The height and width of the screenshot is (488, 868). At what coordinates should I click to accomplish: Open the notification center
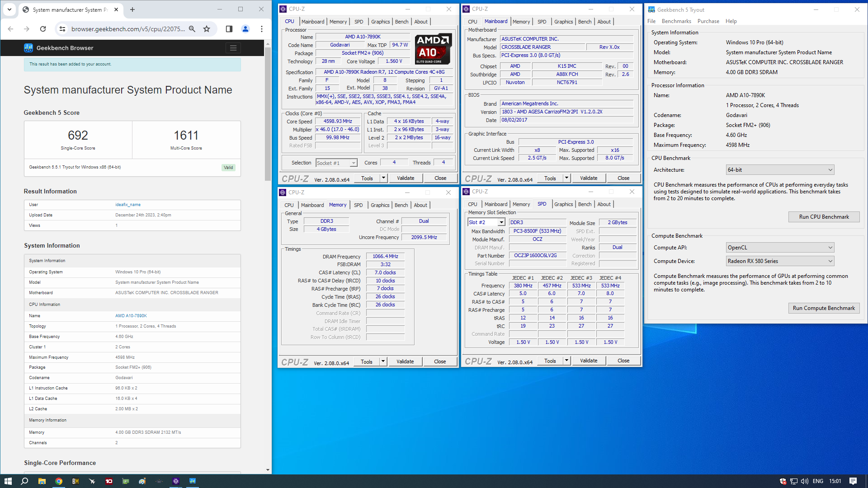(853, 481)
